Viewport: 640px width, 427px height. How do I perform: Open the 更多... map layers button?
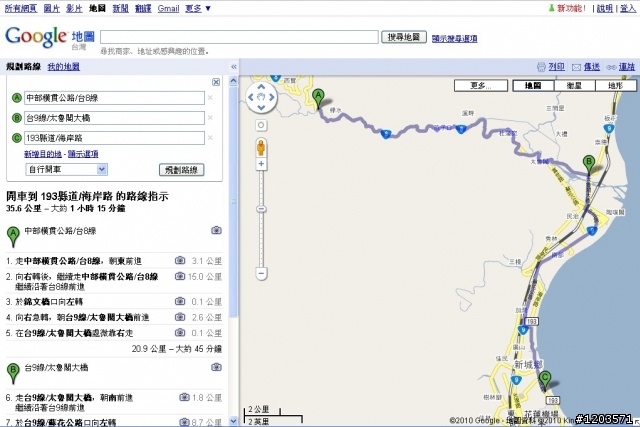[481, 86]
